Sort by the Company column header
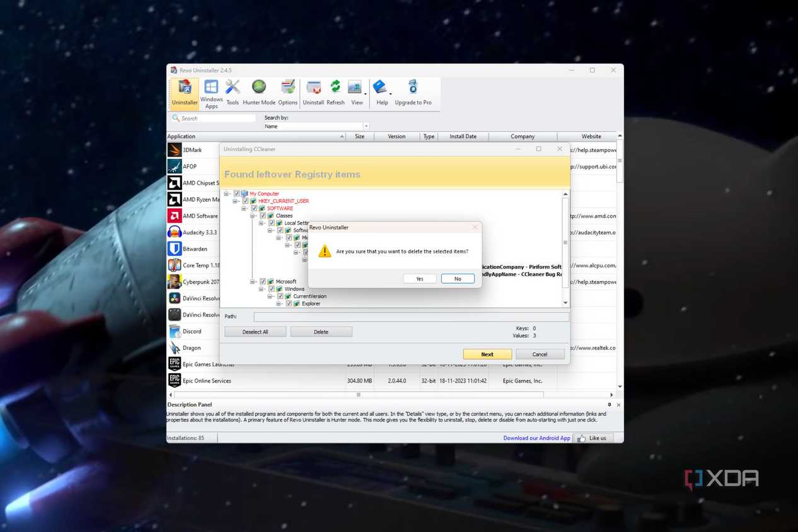Screen dimensions: 798x532 (x=523, y=136)
